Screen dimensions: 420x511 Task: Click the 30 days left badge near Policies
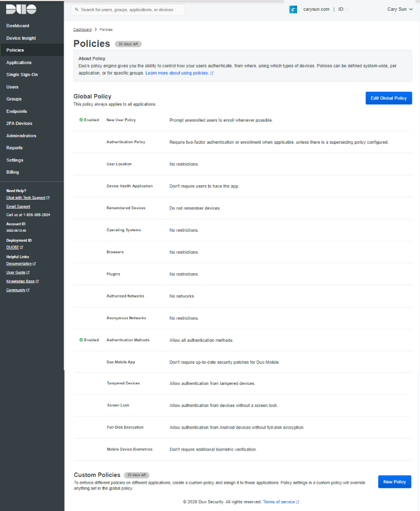(128, 44)
